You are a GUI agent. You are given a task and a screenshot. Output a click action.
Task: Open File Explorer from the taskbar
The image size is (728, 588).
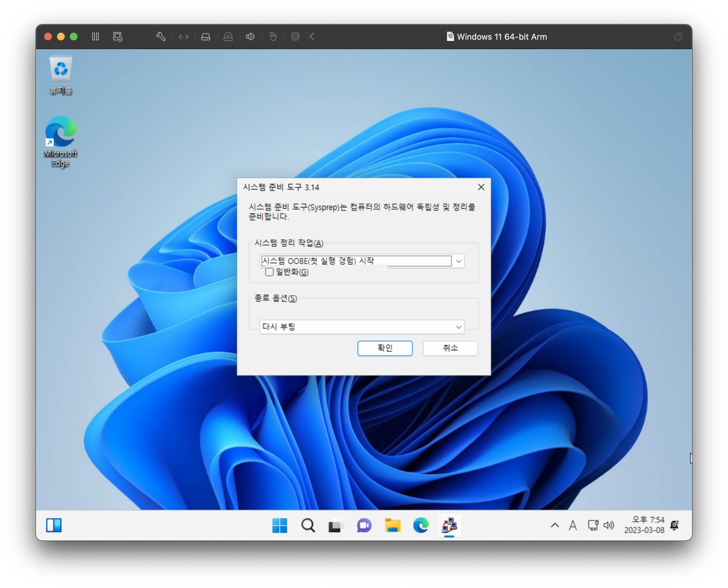point(393,525)
